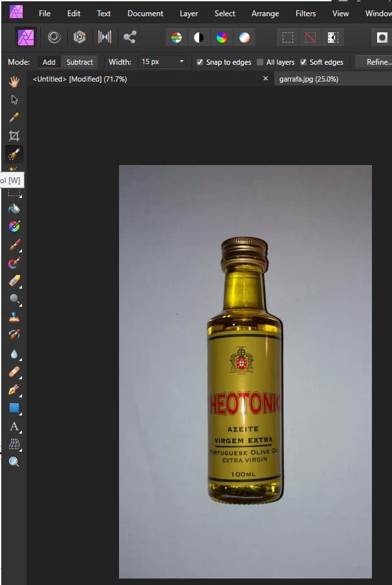Image resolution: width=392 pixels, height=585 pixels.
Task: Select the Move tool arrow
Action: 14,100
